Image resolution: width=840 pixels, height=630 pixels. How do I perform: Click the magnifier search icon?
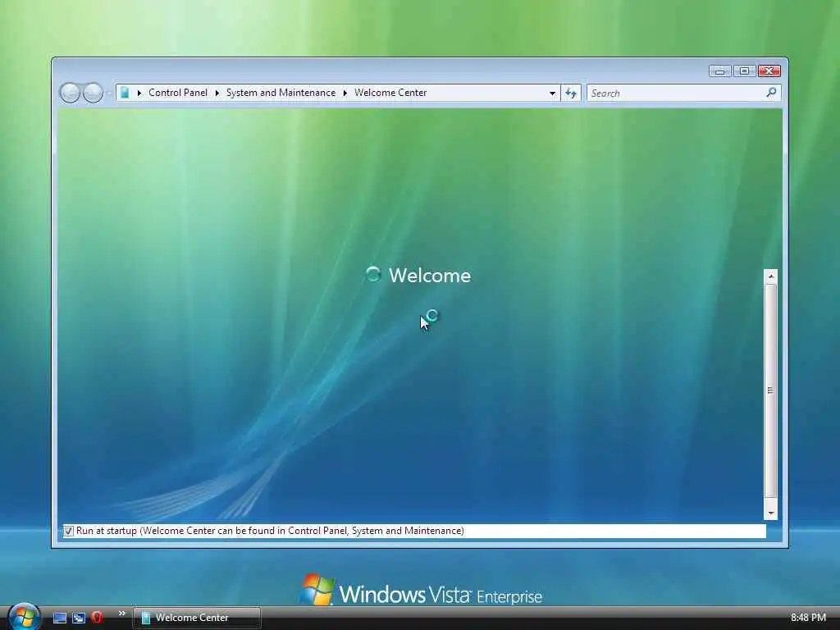(771, 93)
